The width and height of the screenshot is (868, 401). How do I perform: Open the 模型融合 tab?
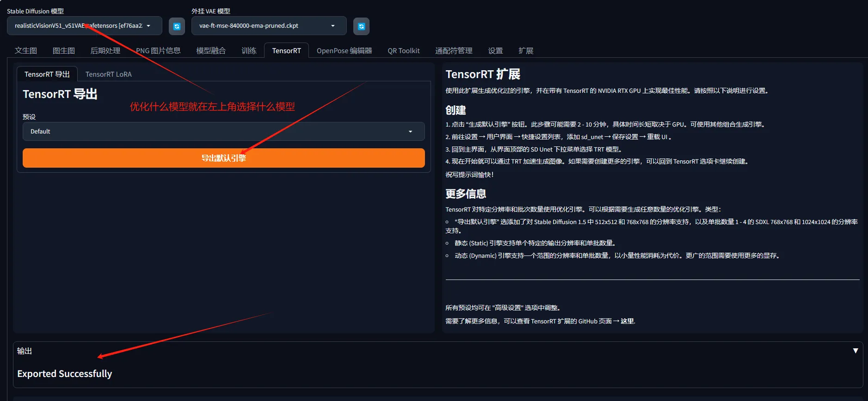tap(211, 51)
